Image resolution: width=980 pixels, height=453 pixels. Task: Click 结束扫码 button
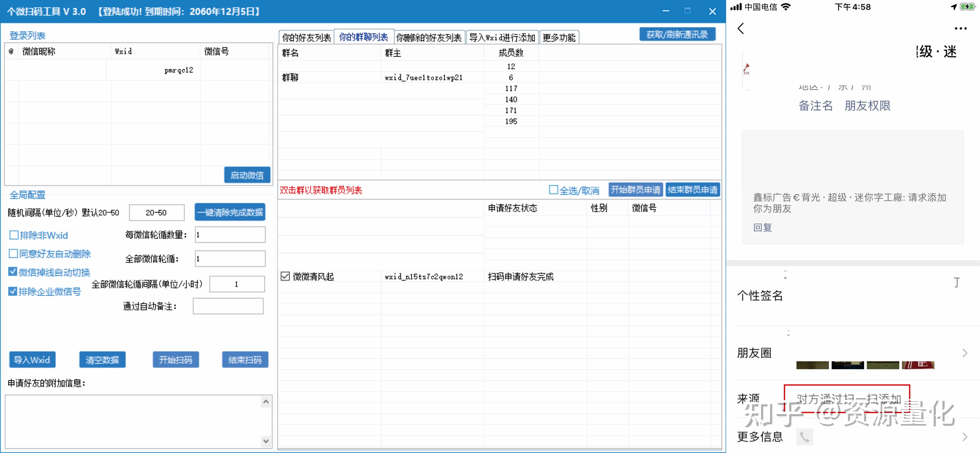tap(245, 360)
